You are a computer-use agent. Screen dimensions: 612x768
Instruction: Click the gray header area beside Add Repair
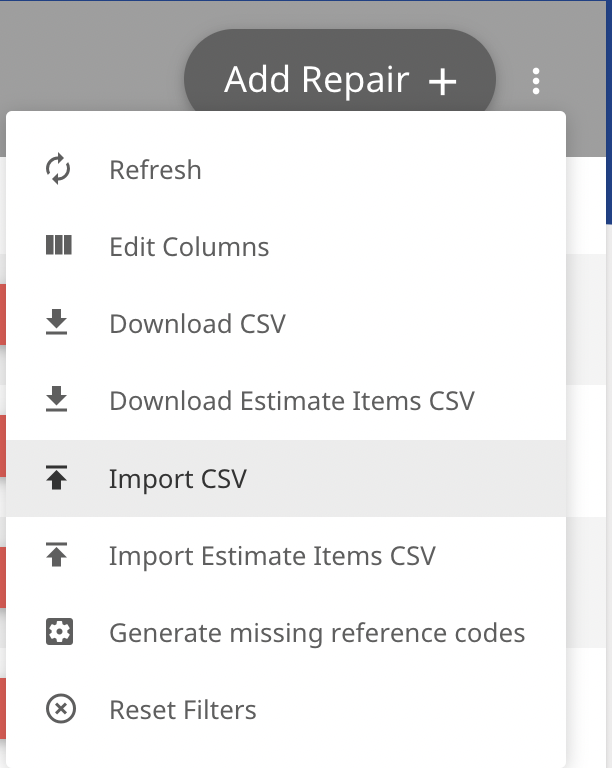[93, 56]
